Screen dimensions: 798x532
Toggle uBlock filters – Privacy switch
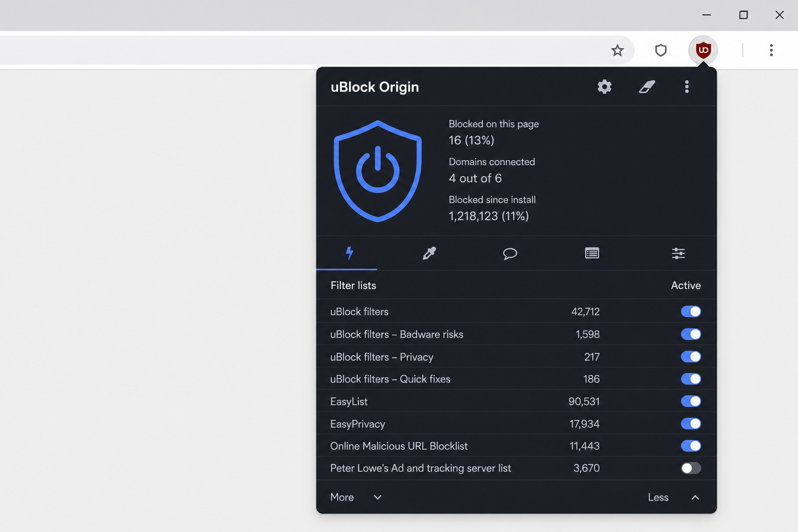pos(691,356)
